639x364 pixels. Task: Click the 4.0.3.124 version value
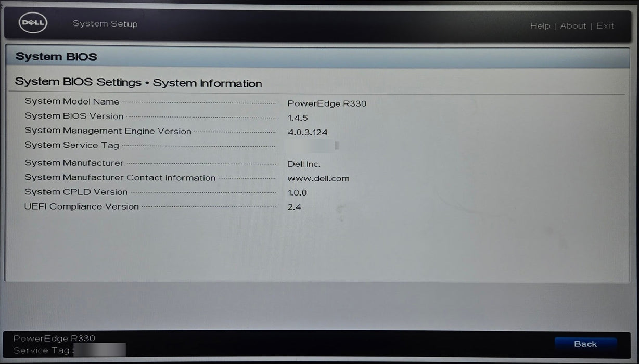[x=308, y=133]
